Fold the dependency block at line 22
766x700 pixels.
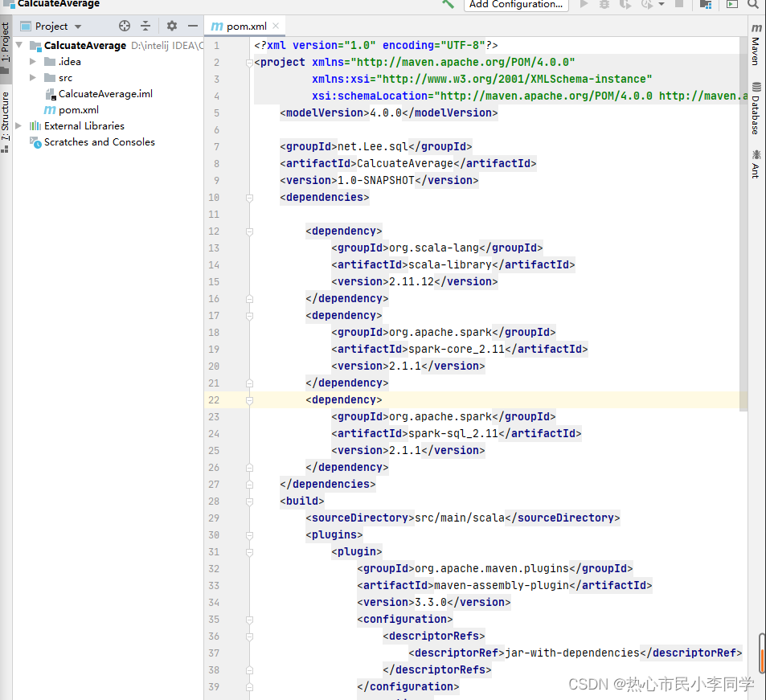(250, 400)
